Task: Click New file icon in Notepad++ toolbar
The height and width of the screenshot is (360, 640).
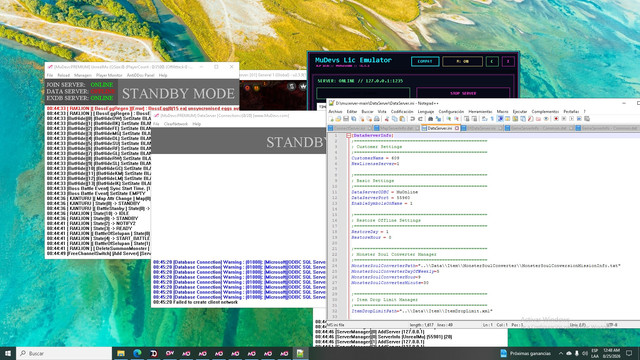Action: tap(331, 119)
